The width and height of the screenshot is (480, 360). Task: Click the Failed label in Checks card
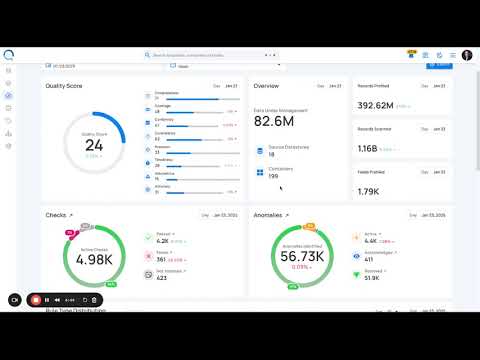162,252
